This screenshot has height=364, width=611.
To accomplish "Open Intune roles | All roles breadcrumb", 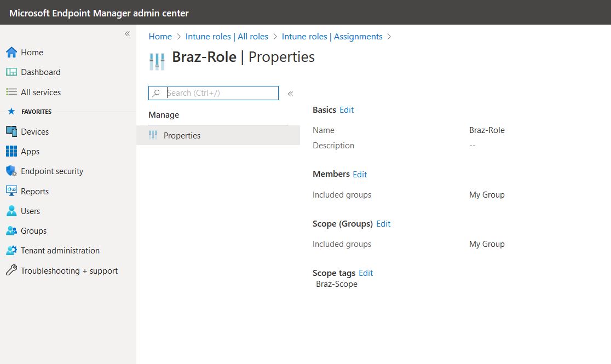I will click(x=227, y=36).
